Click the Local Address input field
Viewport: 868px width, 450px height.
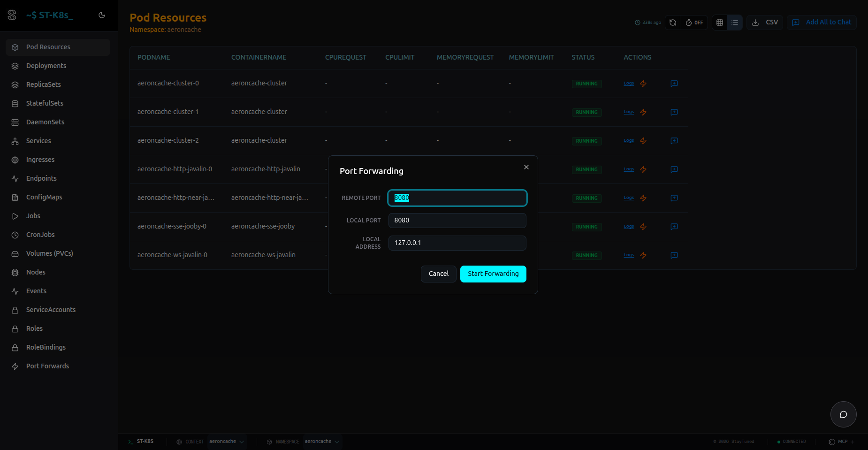tap(457, 243)
